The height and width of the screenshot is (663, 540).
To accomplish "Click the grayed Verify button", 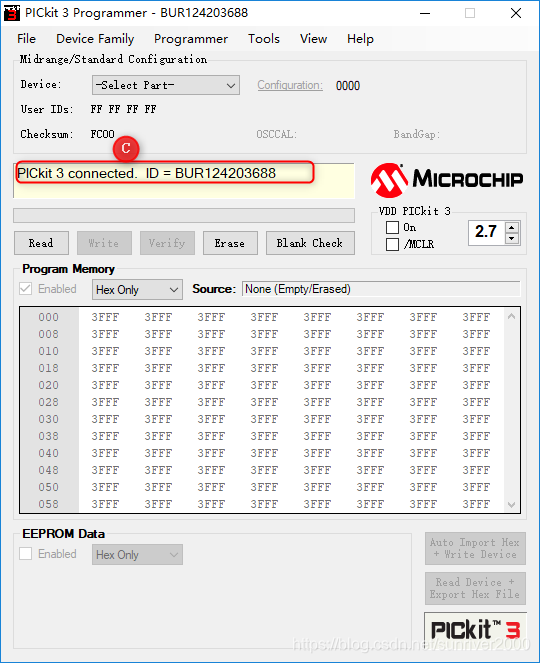I will click(x=167, y=243).
